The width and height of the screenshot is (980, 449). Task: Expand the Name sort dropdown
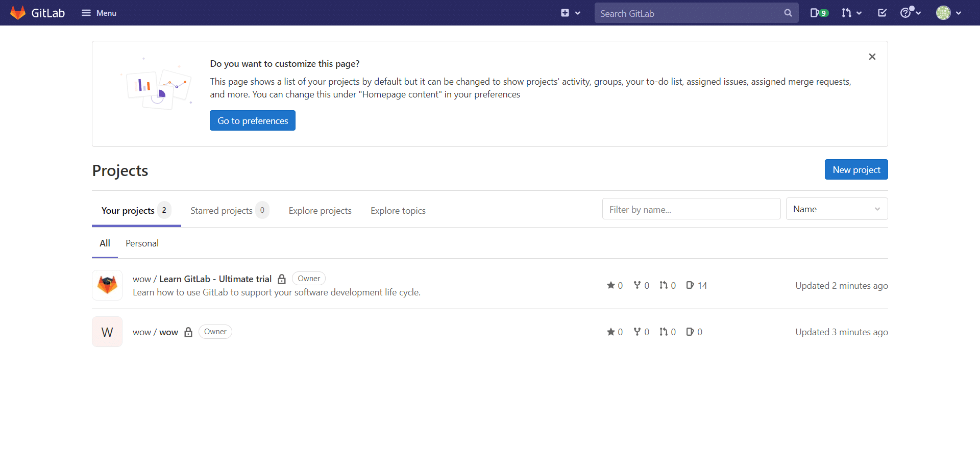click(837, 209)
